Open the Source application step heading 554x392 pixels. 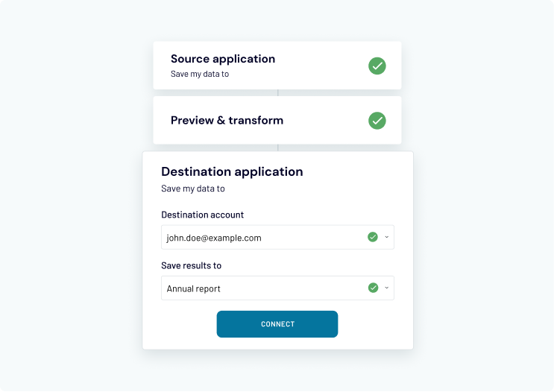point(223,59)
